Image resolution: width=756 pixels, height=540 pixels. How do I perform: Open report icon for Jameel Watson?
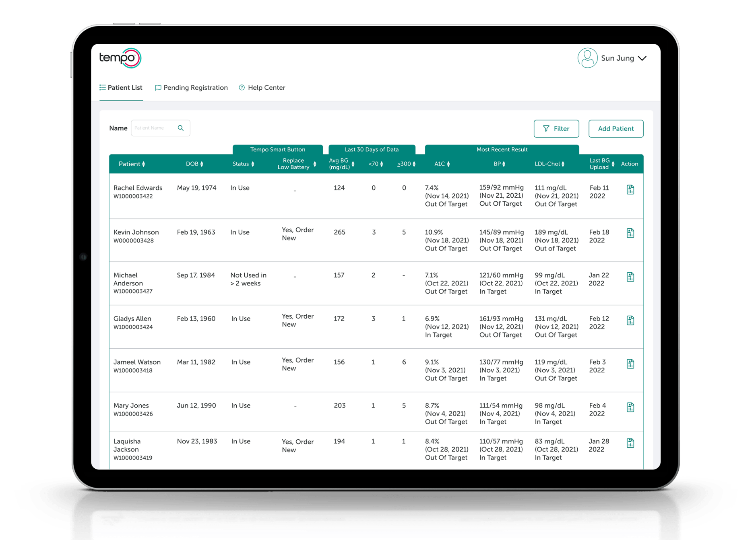click(x=630, y=364)
